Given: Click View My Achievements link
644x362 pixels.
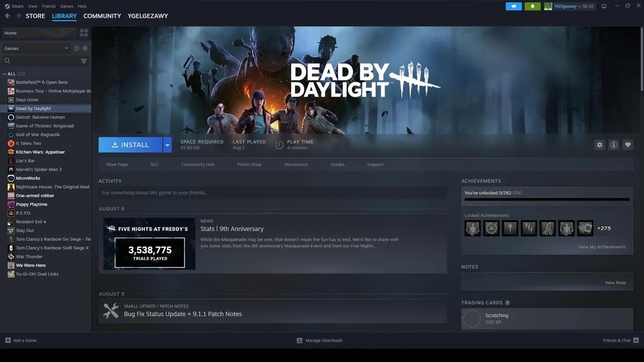Looking at the screenshot, I should tap(602, 247).
